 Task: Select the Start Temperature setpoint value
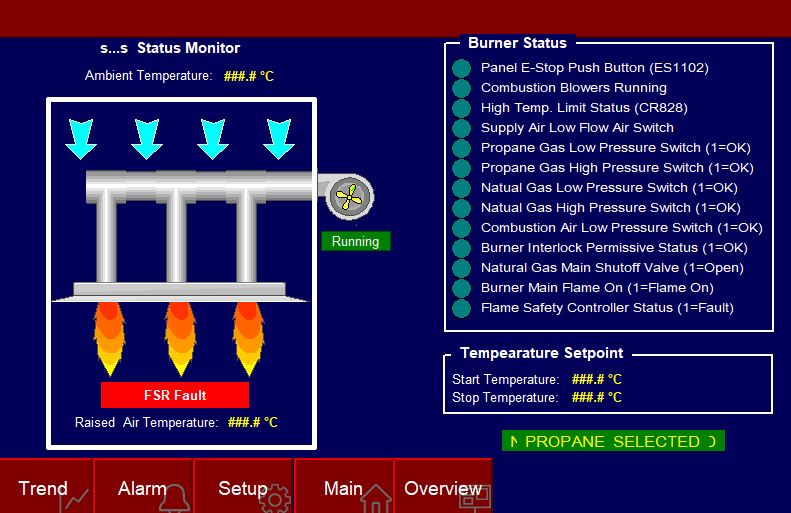pyautogui.click(x=596, y=379)
